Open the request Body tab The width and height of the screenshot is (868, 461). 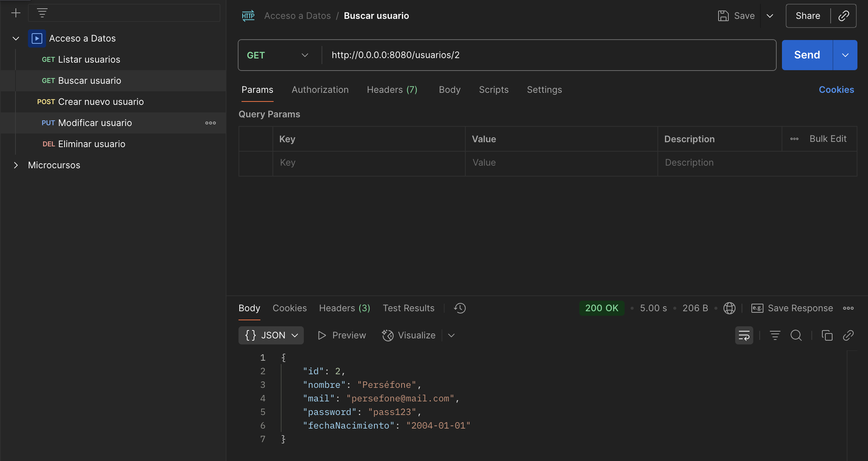click(450, 90)
